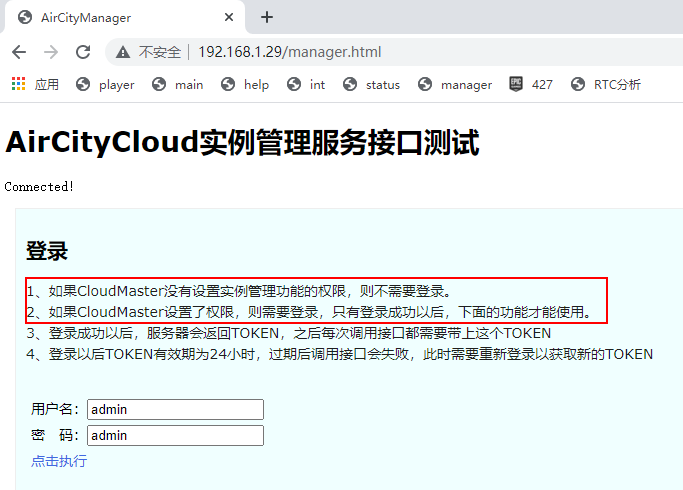
Task: Click the insecure site warning icon
Action: pos(123,52)
